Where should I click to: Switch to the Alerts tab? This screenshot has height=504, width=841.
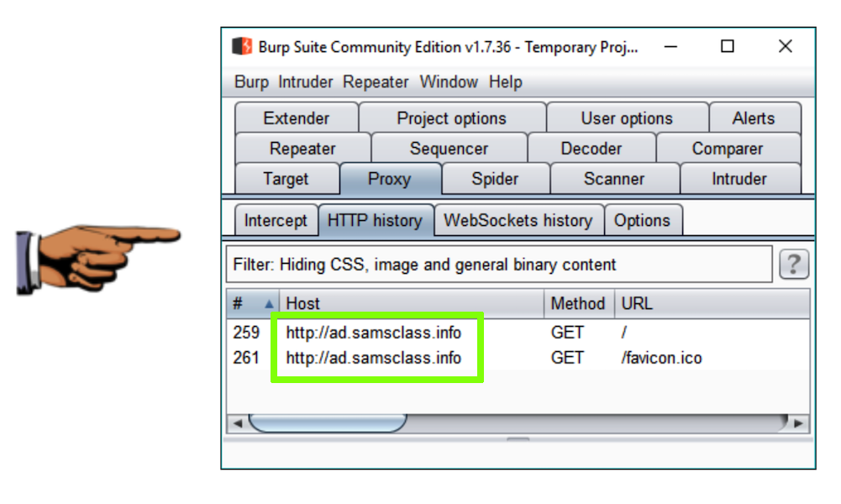click(x=754, y=118)
